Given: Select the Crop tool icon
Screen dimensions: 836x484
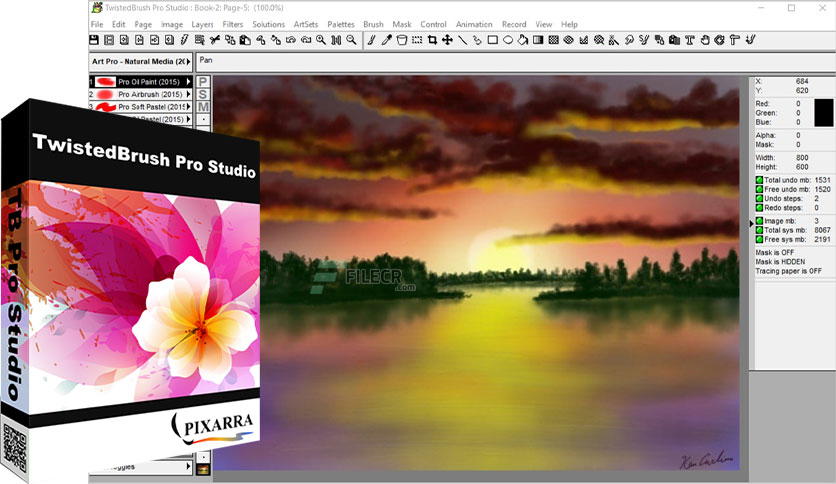Looking at the screenshot, I should [x=432, y=40].
